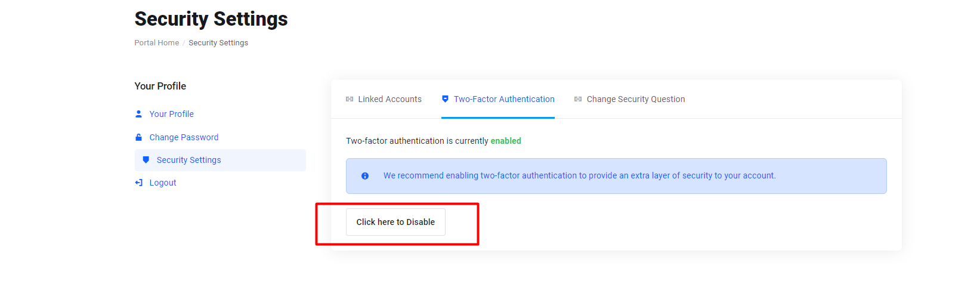Click the two-factor recommendation banner text
Viewport: 980px width, 293px height.
pyautogui.click(x=580, y=175)
